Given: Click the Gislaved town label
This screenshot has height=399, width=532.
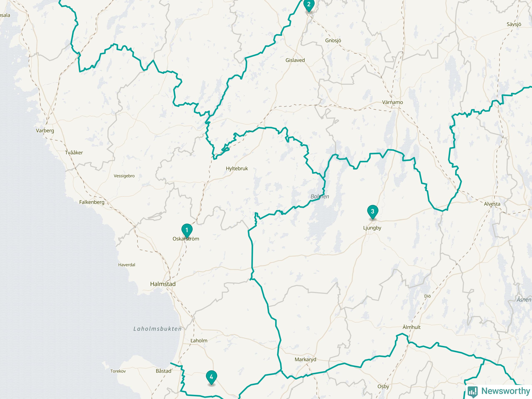Looking at the screenshot, I should tap(295, 60).
